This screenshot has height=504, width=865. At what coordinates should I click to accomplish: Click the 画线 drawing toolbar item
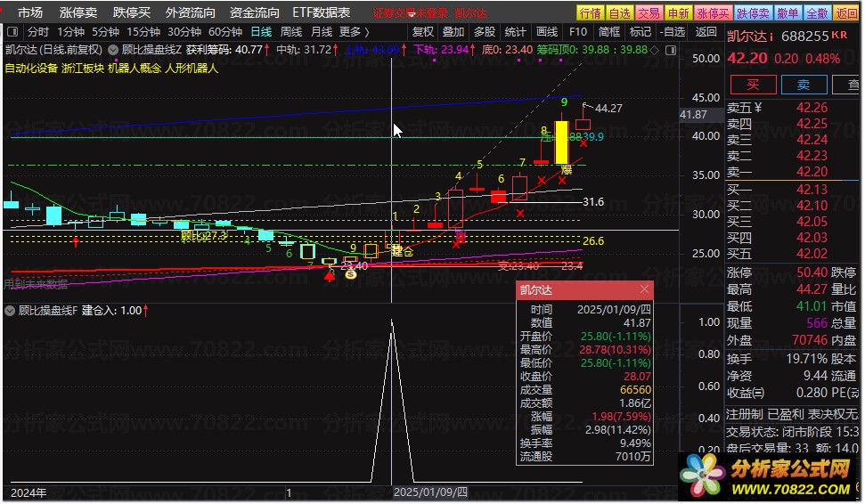coord(547,32)
